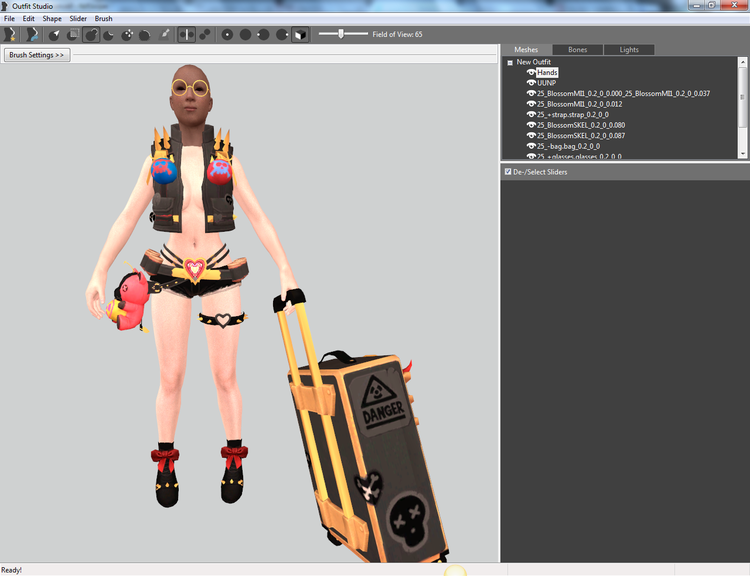Viewport: 750px width, 576px height.
Task: Toggle Edit Connected Only mode
Action: click(x=205, y=34)
